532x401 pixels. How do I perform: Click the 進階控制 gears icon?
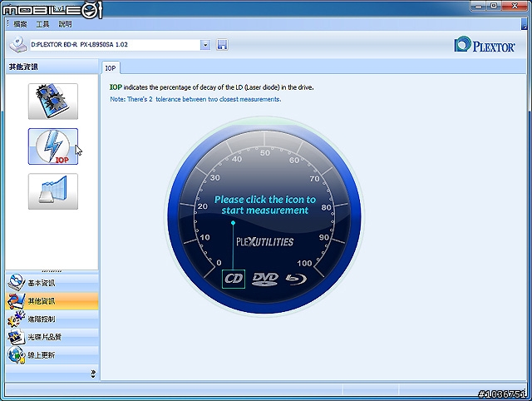click(x=17, y=319)
